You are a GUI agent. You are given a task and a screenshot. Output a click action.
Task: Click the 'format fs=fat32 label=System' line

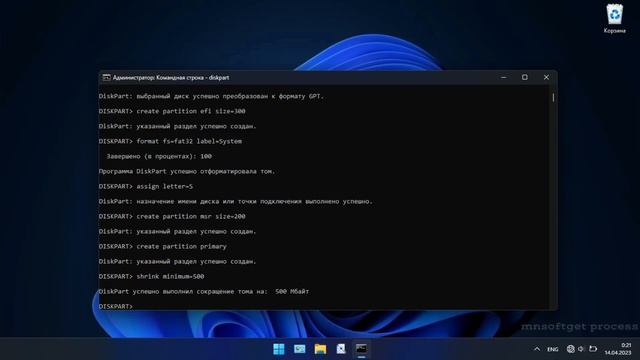(x=170, y=141)
